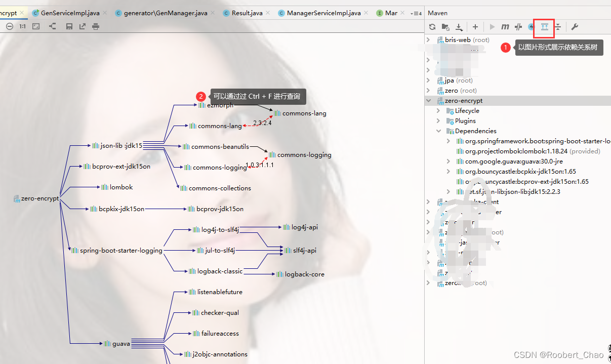611x364 pixels.
Task: Click failureaccess node
Action: point(216,333)
